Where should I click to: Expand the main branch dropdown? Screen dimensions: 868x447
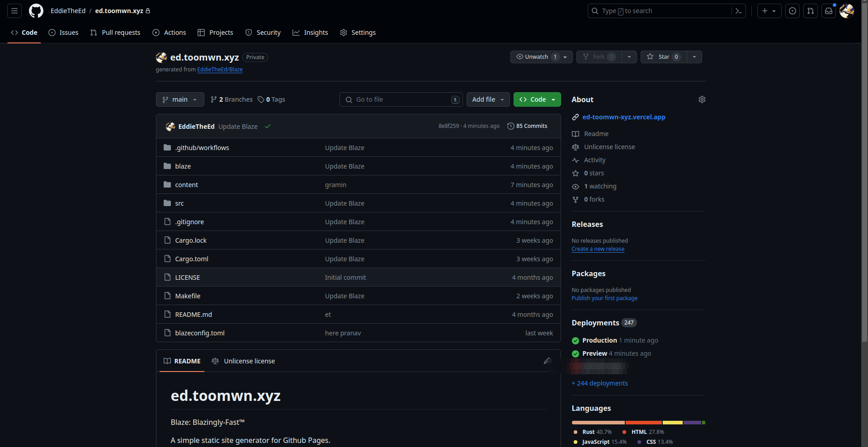[179, 99]
